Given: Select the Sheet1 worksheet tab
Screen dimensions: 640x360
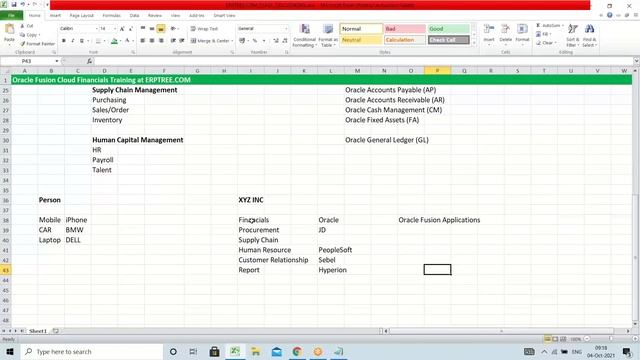Looking at the screenshot, I should point(38,331).
